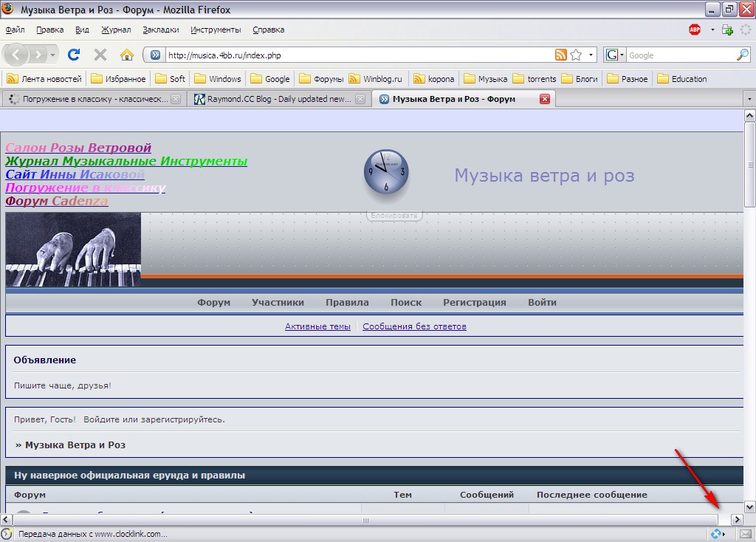Image resolution: width=756 pixels, height=542 pixels.
Task: Open the Правила forum nav item
Action: point(347,302)
